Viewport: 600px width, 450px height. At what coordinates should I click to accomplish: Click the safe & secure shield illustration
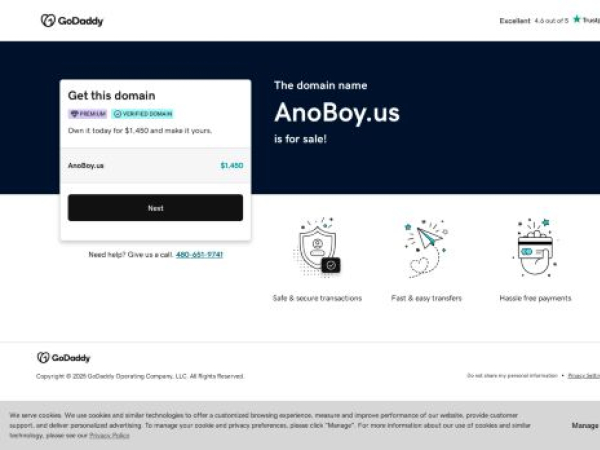tap(317, 247)
